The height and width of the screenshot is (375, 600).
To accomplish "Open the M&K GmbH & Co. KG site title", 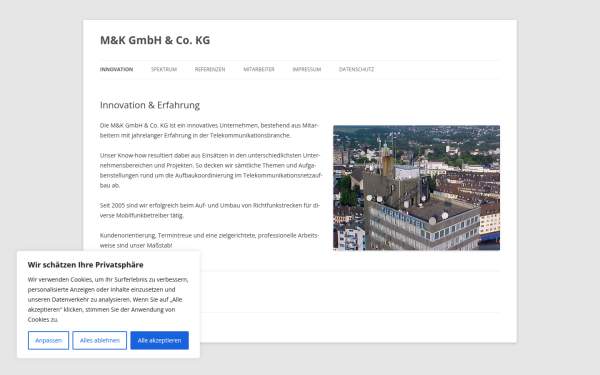I will (x=155, y=40).
